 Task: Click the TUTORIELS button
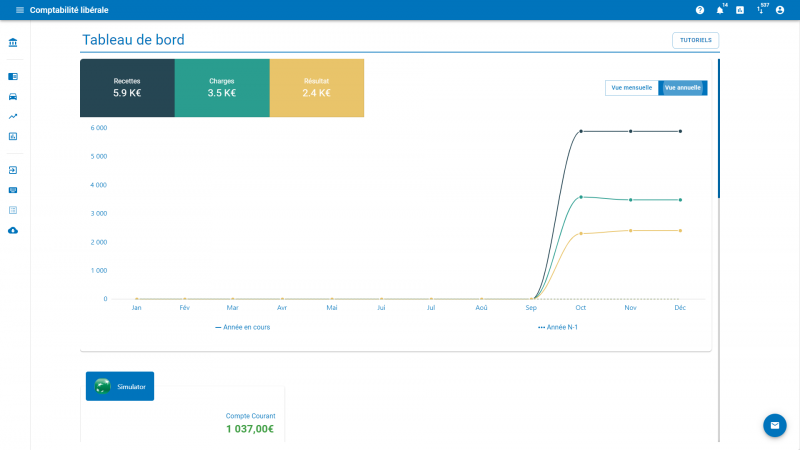695,40
